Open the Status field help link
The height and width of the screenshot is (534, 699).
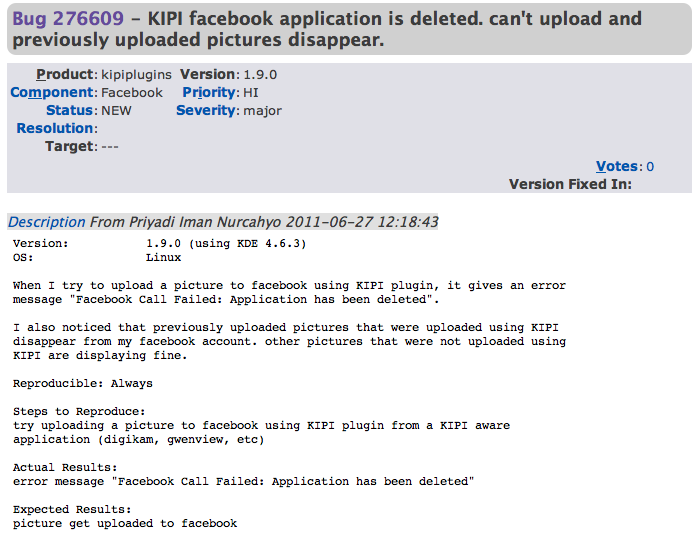pyautogui.click(x=70, y=111)
